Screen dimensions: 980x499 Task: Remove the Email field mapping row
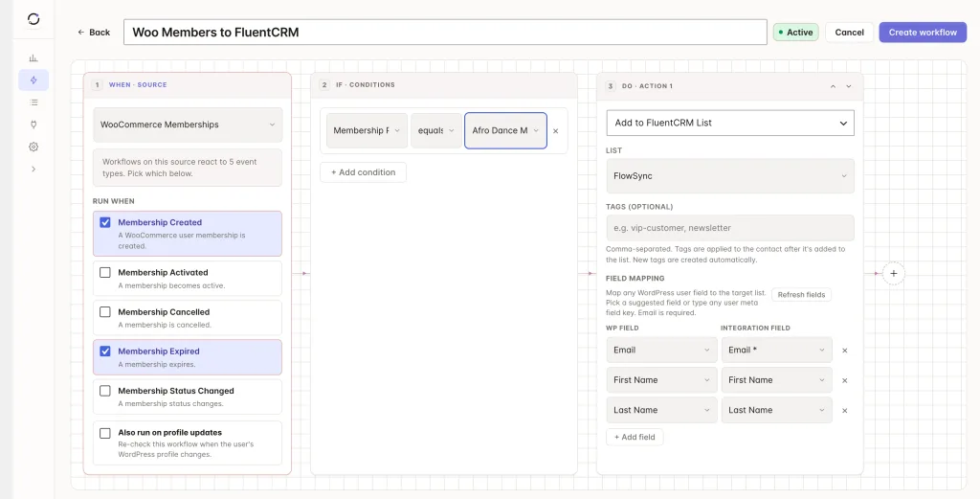(845, 351)
